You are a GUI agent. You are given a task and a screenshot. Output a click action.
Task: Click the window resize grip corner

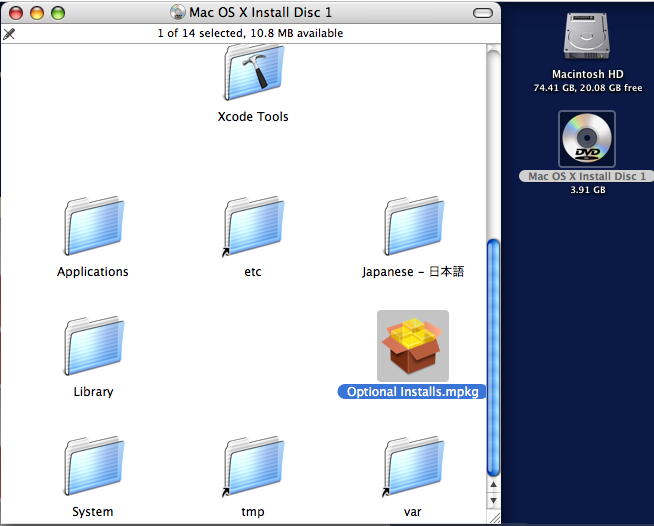coord(494,517)
